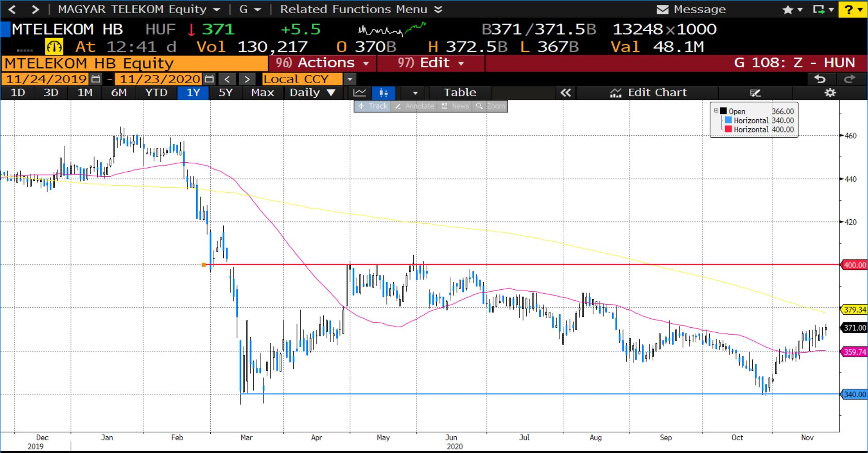Click the 371.00 last price label
This screenshot has width=868, height=453.
pos(854,328)
